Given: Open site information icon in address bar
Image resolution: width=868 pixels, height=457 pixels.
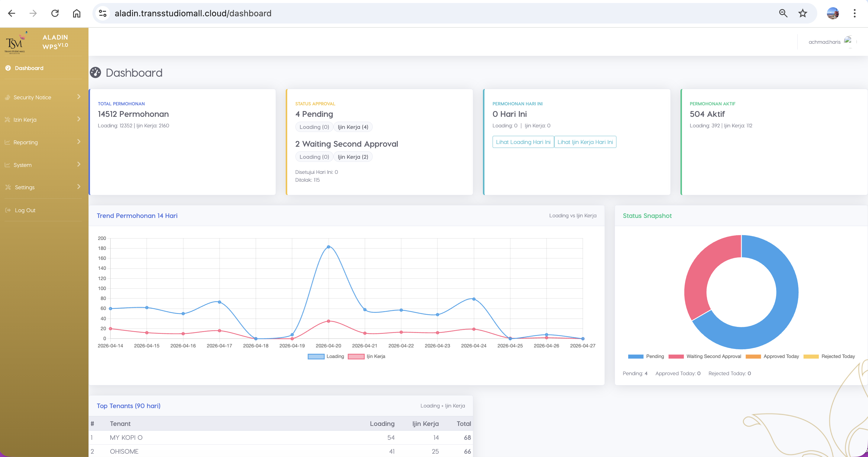Looking at the screenshot, I should tap(103, 14).
